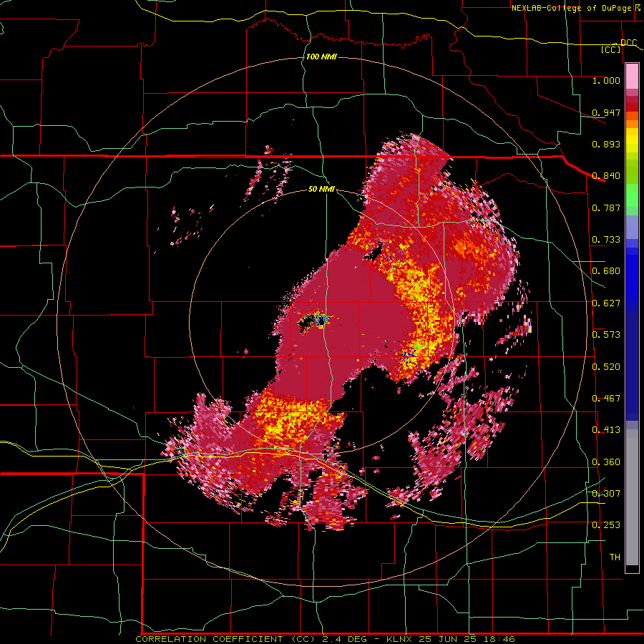The image size is (644, 644).
Task: Select the 0.733 legend value
Action: (606, 240)
